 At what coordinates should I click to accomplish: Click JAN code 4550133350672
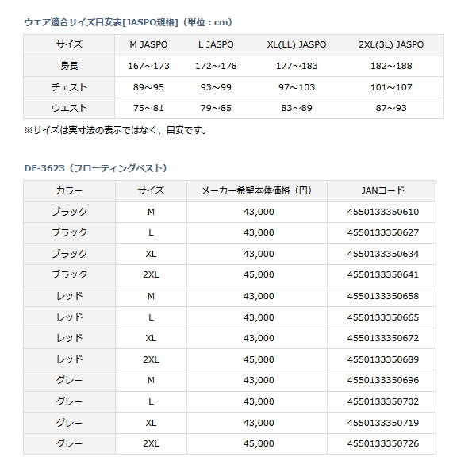tap(383, 338)
